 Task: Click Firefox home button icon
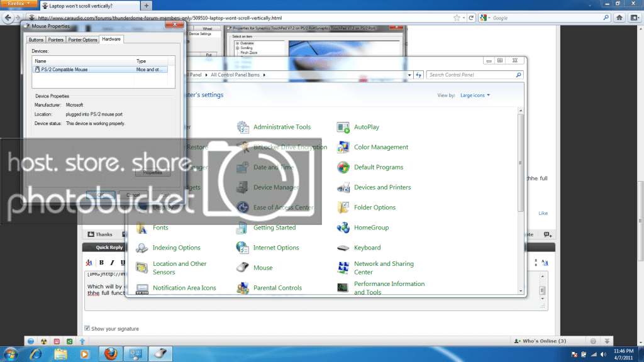pos(619,18)
